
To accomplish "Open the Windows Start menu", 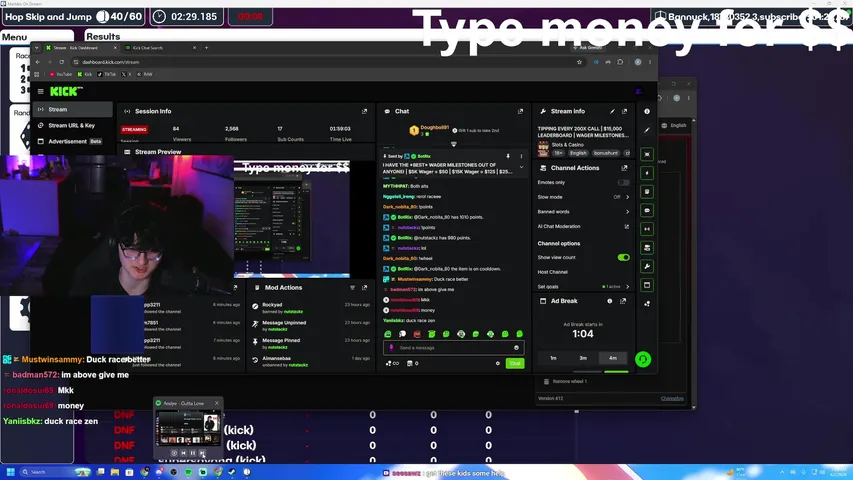I will click(x=10, y=472).
